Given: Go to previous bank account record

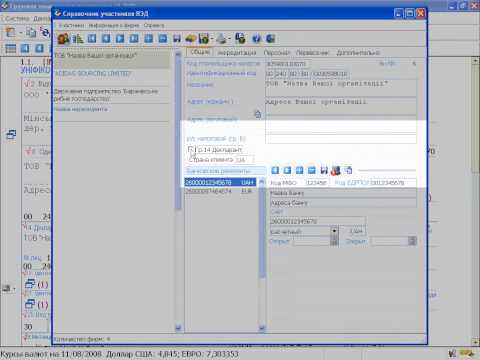Looking at the screenshot, I should coord(275,170).
